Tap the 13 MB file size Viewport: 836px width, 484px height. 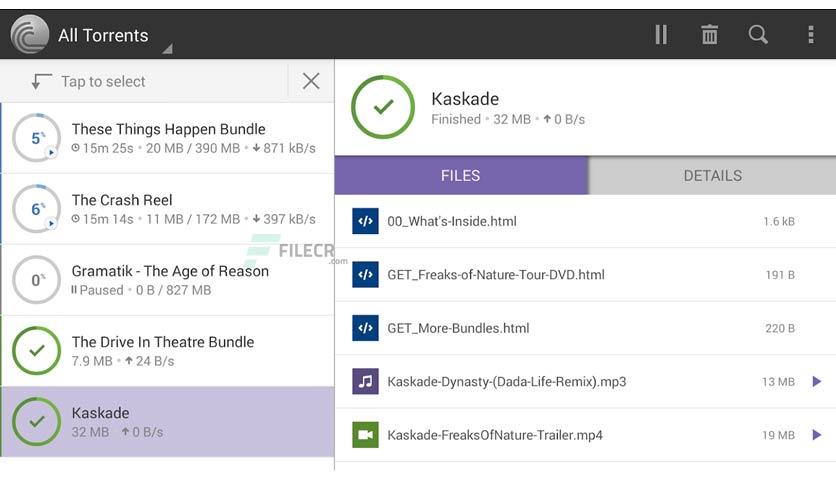(778, 382)
